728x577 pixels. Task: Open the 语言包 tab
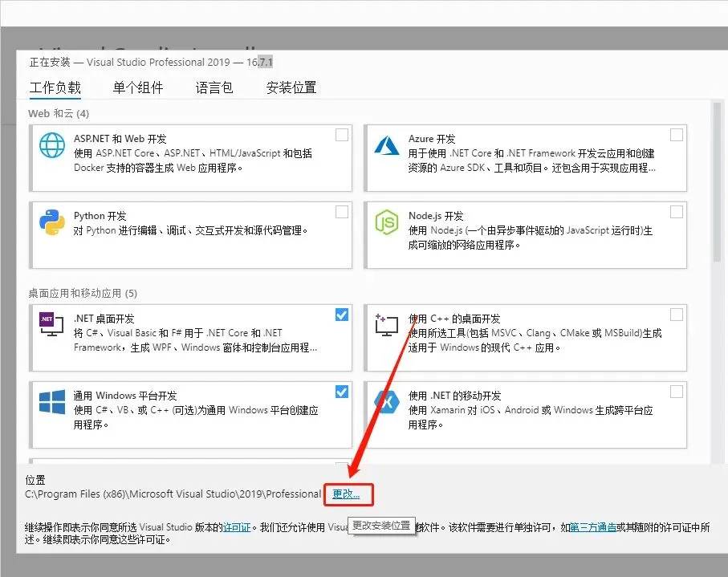214,87
